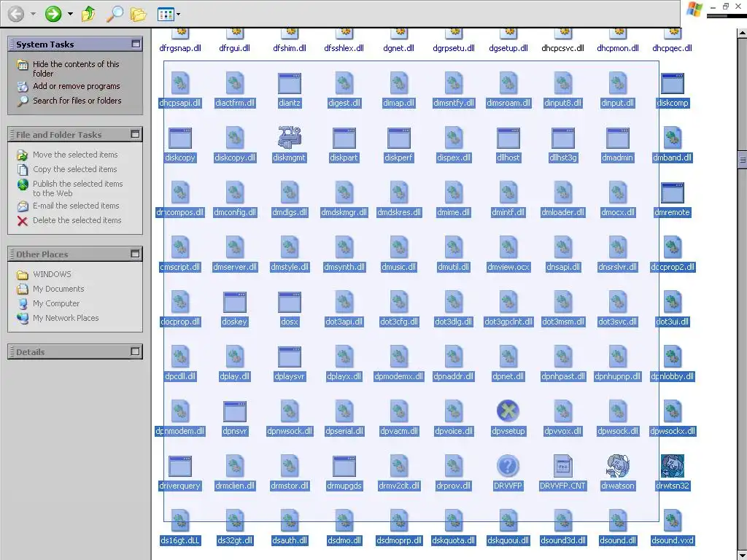
Task: Click Publish the selected items to Web
Action: pyautogui.click(x=77, y=188)
